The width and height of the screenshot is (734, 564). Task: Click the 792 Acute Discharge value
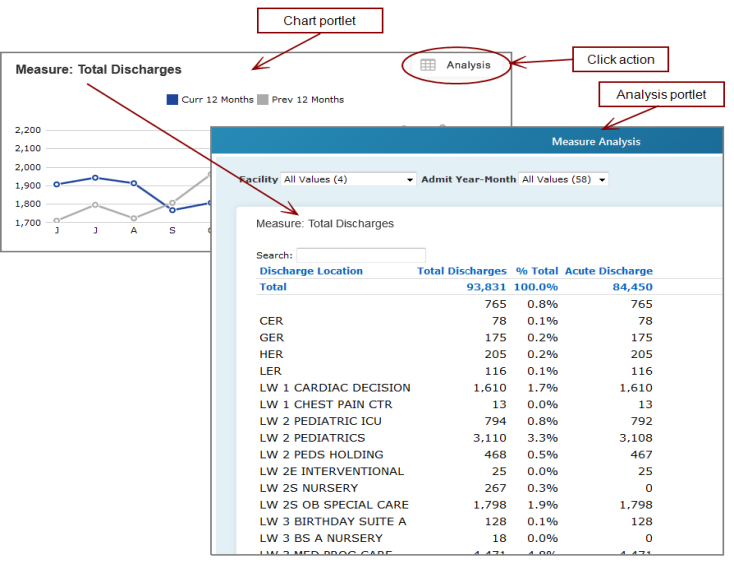tap(641, 421)
